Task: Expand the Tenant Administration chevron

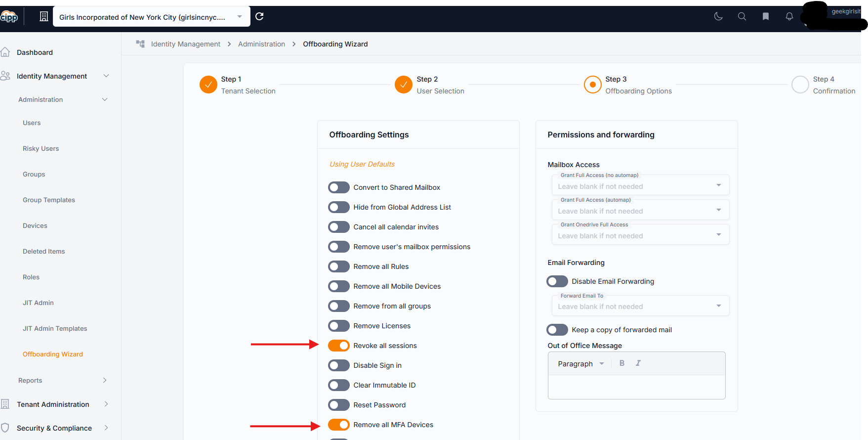Action: 106,404
